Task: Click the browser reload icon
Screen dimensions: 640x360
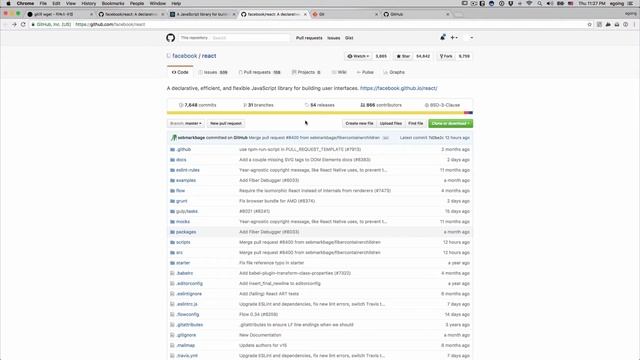Action: coord(23,24)
